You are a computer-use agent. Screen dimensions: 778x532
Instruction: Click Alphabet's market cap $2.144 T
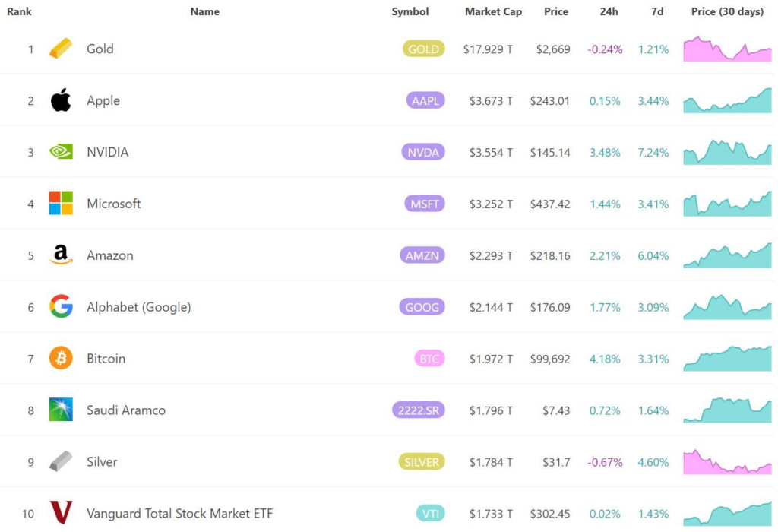pos(492,307)
